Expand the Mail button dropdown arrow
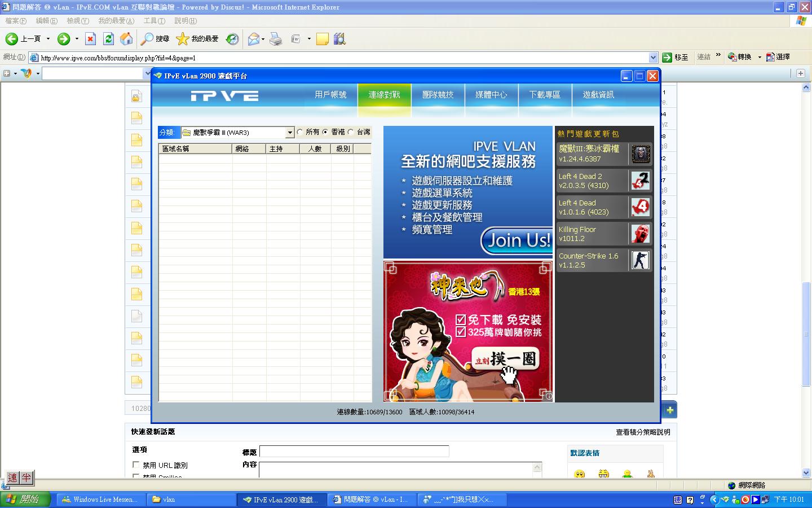 point(263,39)
